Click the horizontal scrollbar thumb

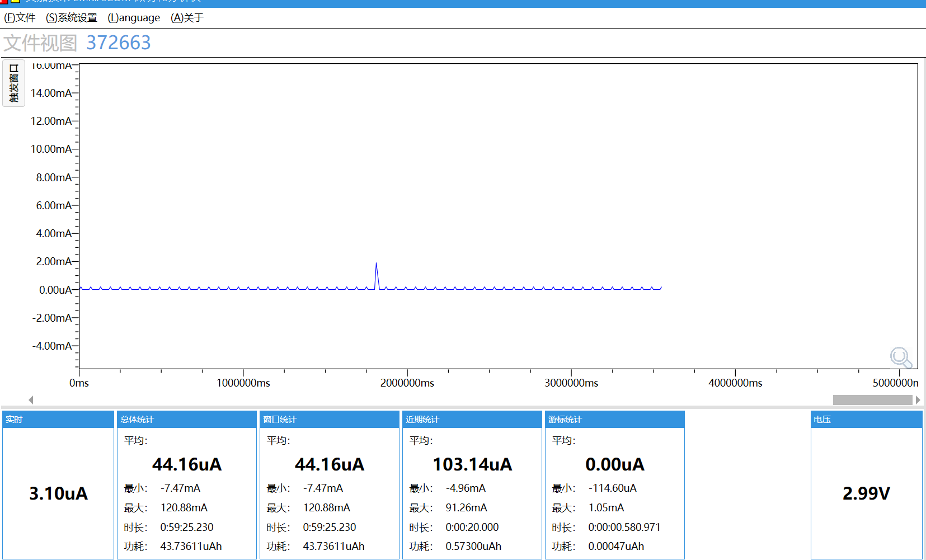(872, 400)
